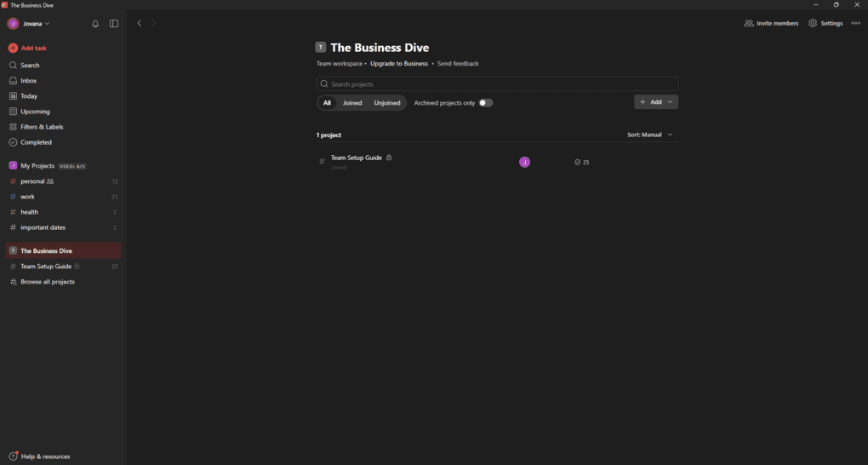Click into the Search projects field
The image size is (868, 465).
[498, 84]
